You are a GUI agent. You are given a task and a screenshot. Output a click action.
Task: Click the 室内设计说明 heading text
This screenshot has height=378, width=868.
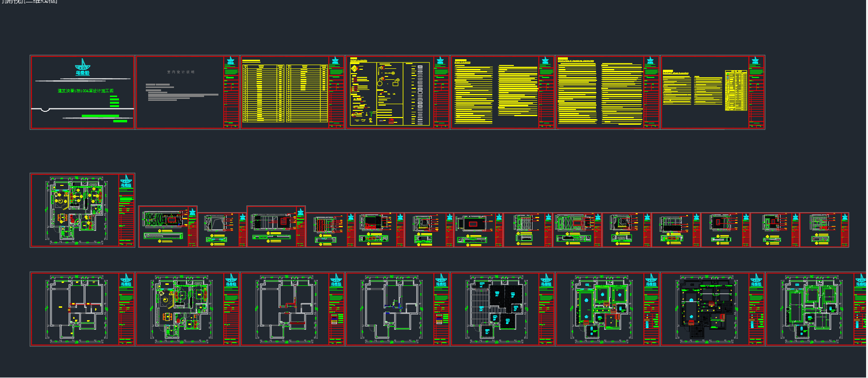pos(181,72)
